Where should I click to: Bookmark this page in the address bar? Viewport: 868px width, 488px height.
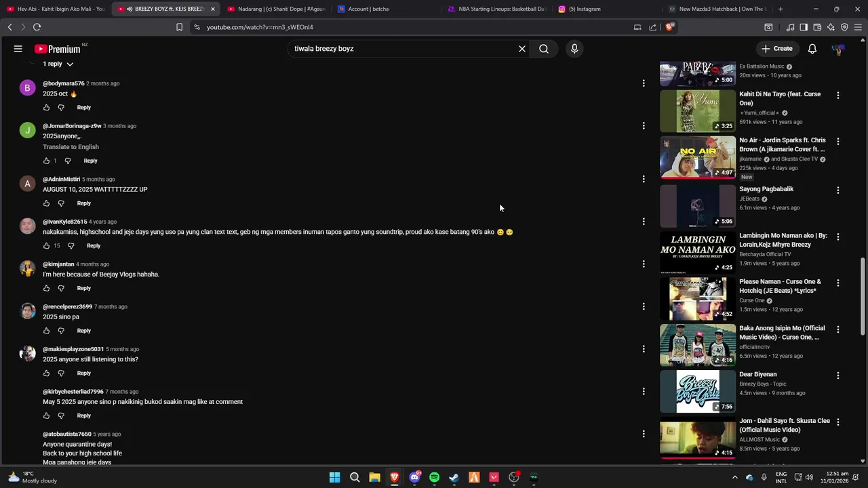click(x=179, y=27)
